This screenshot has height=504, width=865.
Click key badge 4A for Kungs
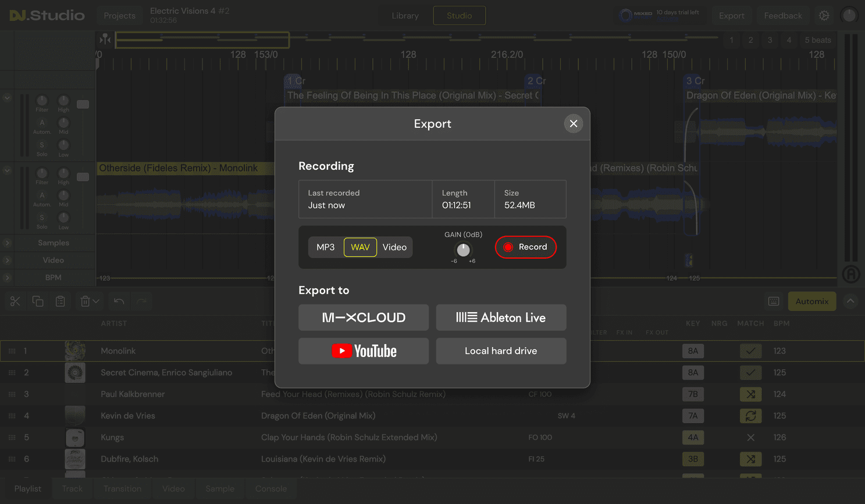coord(693,437)
